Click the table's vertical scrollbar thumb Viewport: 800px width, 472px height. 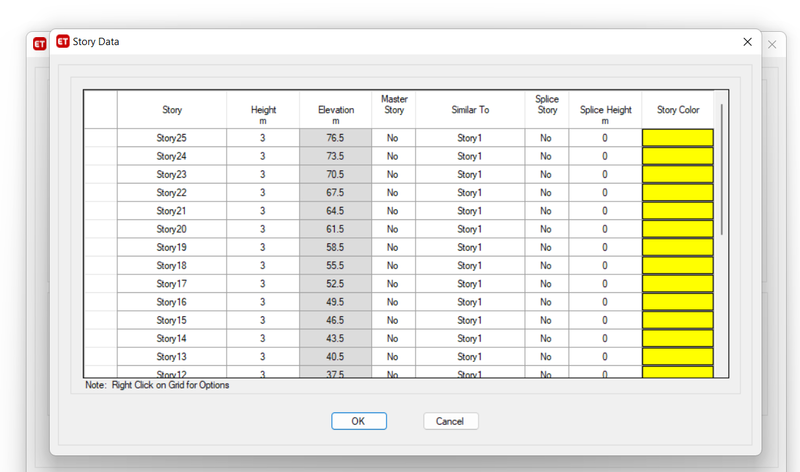721,169
